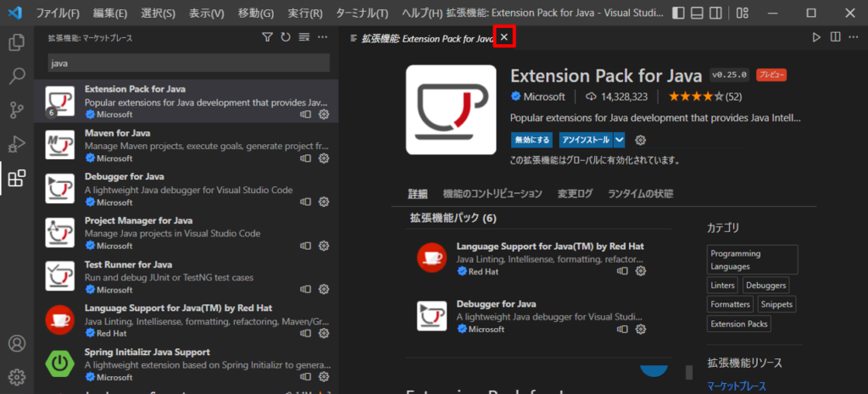Close the Extension Pack for Java tab

click(504, 37)
